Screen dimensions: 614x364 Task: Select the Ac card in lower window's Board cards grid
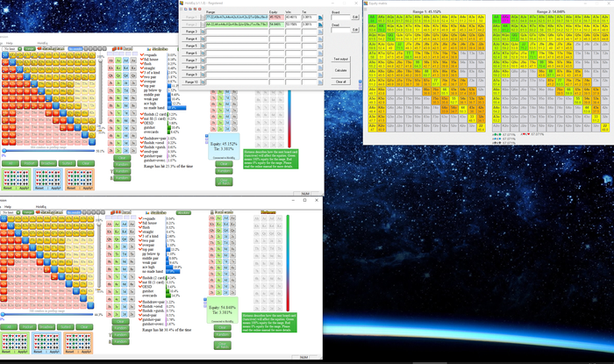coord(219,218)
